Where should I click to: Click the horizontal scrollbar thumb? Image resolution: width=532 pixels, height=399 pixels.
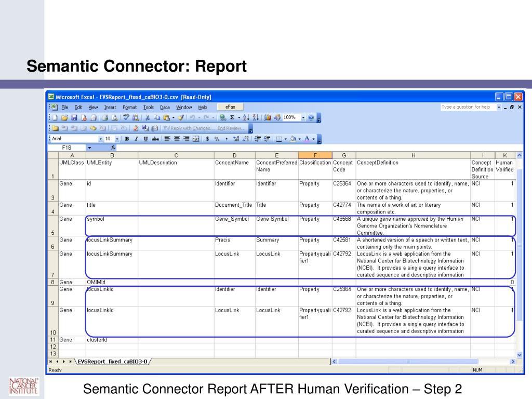coord(408,362)
